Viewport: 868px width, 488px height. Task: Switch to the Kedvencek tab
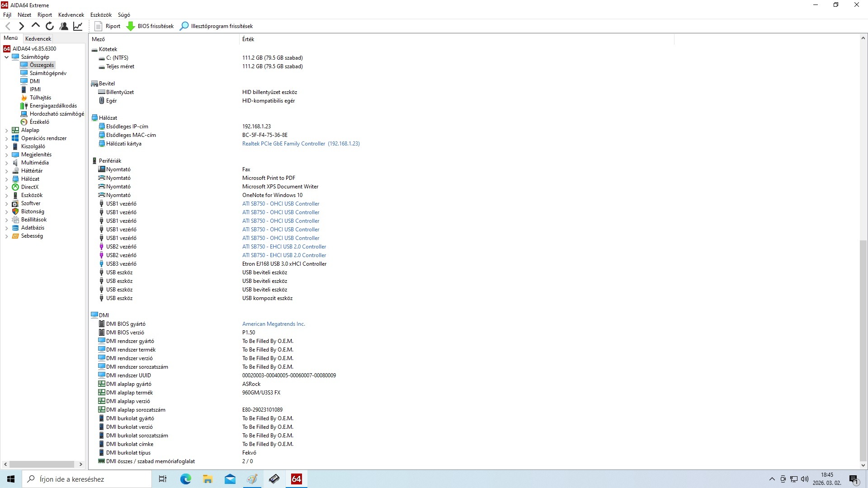coord(38,39)
